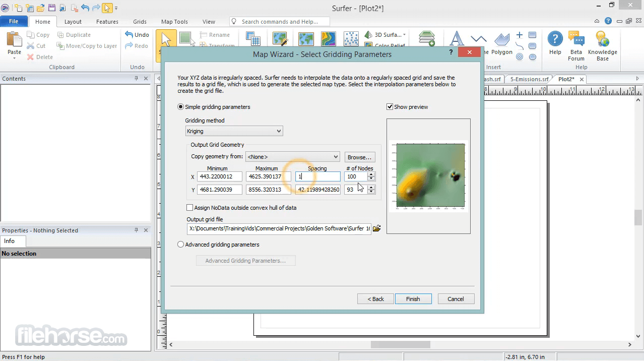Click the Y Maximum field 8556.320313

click(268, 190)
